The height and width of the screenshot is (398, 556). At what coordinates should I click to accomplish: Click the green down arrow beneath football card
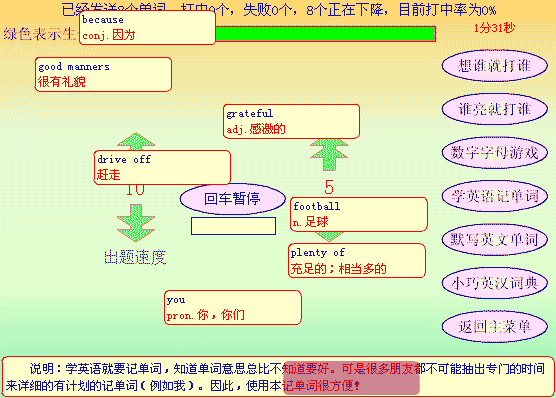[x=329, y=236]
